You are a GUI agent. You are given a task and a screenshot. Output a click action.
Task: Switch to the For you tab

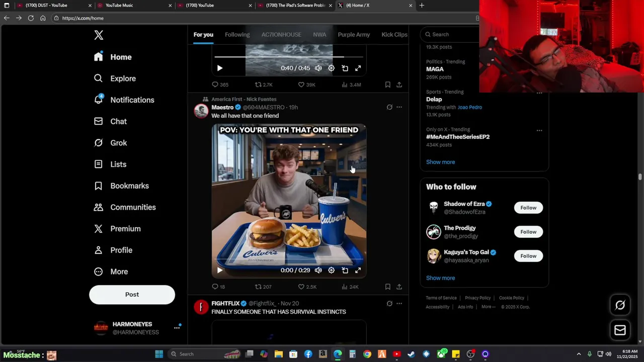203,35
